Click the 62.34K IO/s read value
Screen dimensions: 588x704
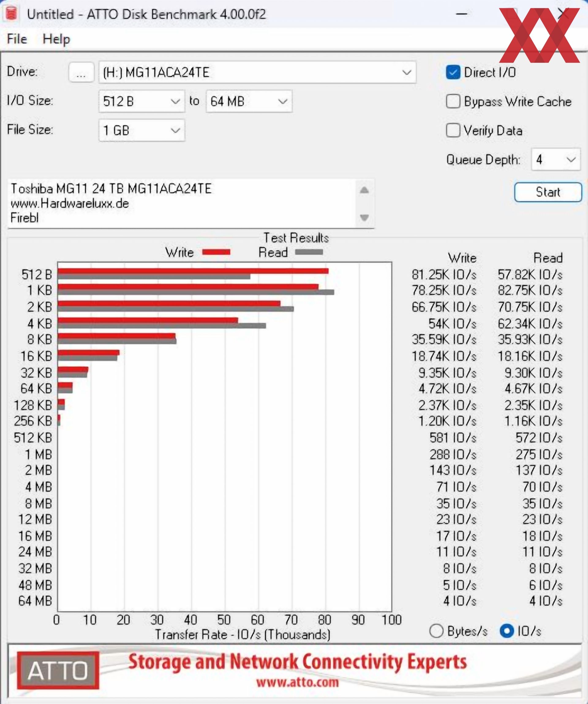pos(530,324)
